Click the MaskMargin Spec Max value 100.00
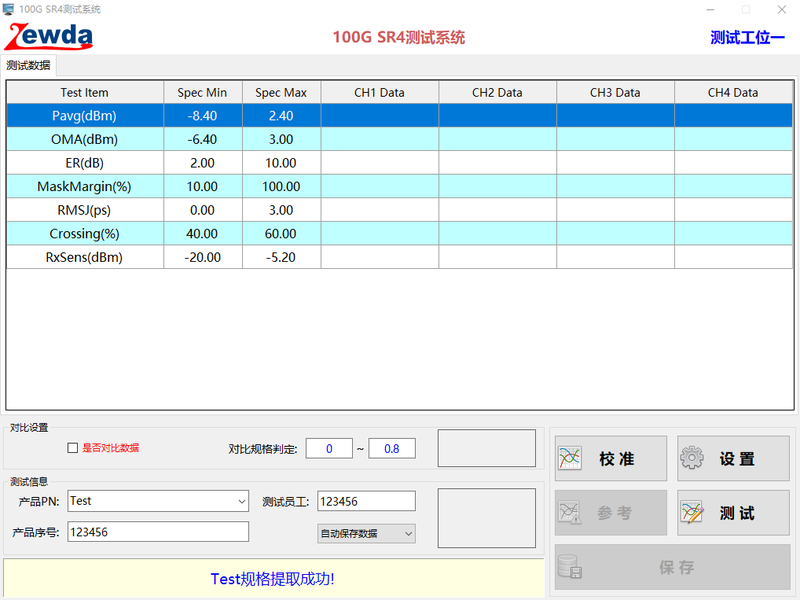Screen dimensions: 800x600 point(281,187)
